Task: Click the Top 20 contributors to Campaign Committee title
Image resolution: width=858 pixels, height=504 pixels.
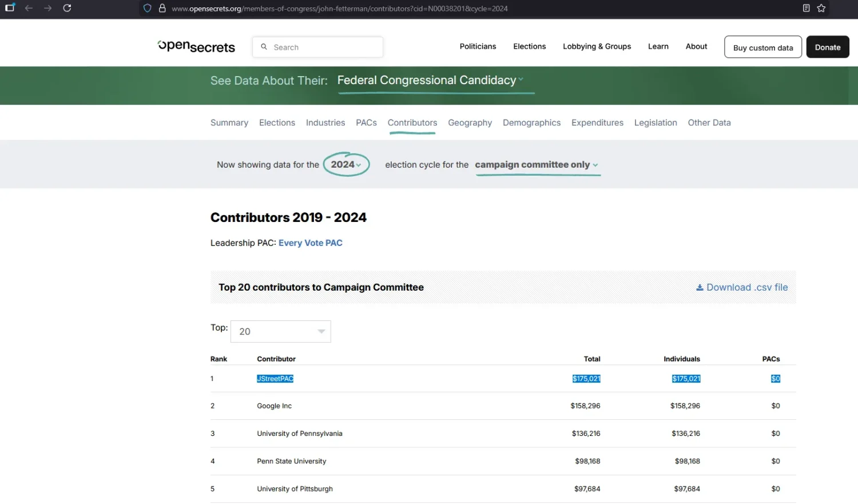Action: coord(321,287)
